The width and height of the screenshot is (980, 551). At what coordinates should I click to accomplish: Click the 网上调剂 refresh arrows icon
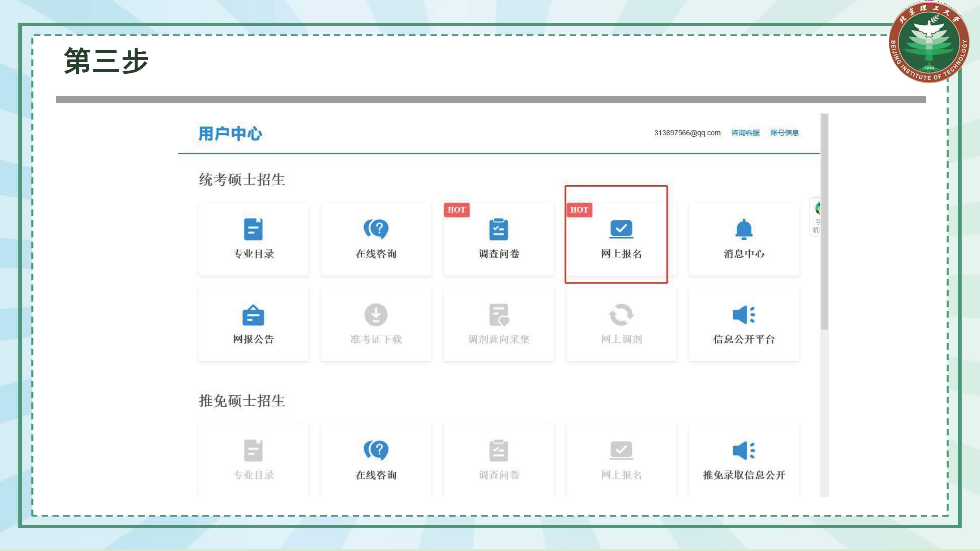click(x=621, y=315)
